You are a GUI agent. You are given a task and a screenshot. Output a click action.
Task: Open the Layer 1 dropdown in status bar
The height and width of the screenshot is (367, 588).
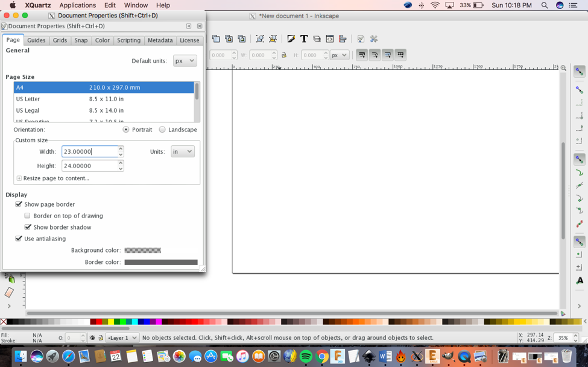122,337
